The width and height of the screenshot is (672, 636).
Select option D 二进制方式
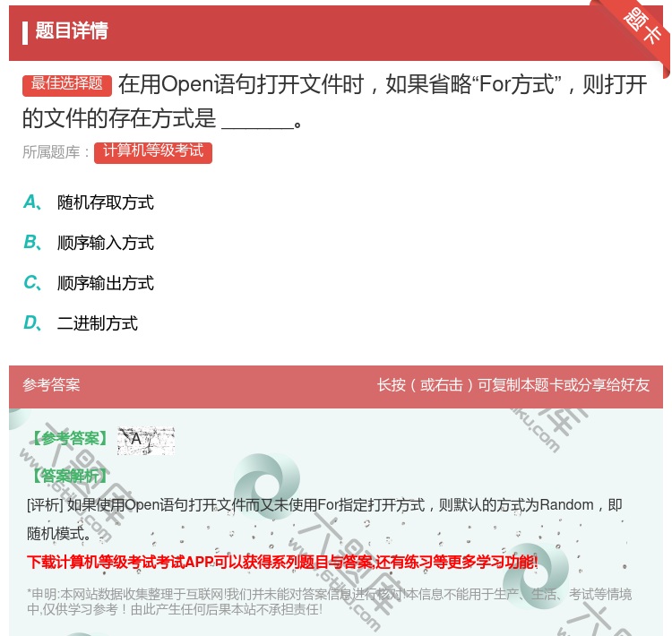click(98, 323)
